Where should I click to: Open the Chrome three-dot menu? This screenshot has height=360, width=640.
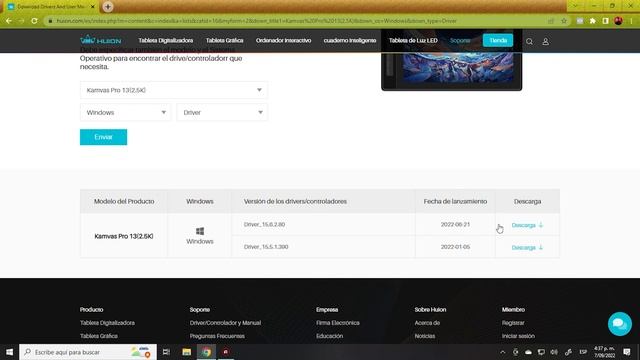click(x=631, y=21)
